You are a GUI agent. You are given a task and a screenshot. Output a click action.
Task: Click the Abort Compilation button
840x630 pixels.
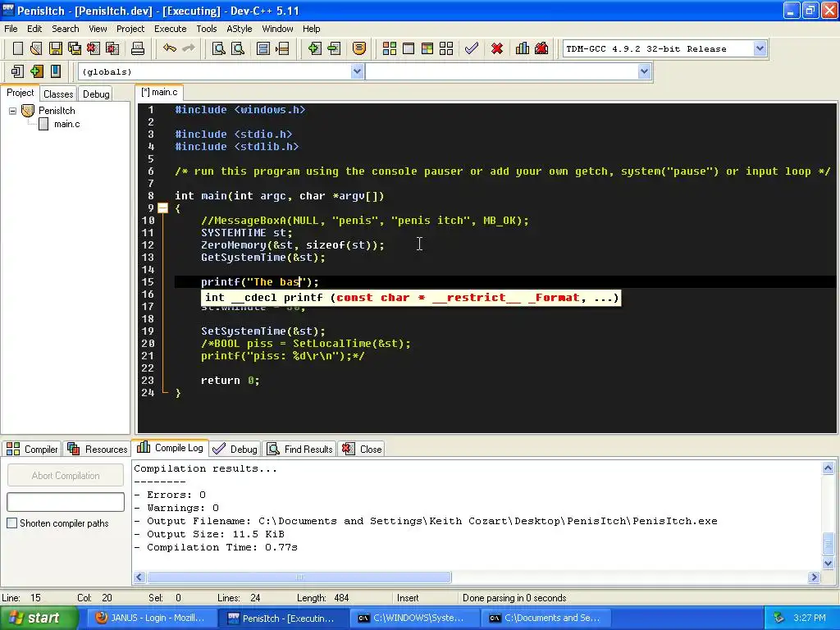66,475
